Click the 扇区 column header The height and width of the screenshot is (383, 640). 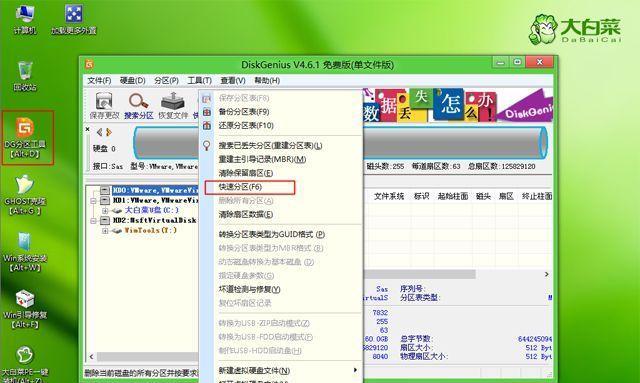[x=506, y=196]
